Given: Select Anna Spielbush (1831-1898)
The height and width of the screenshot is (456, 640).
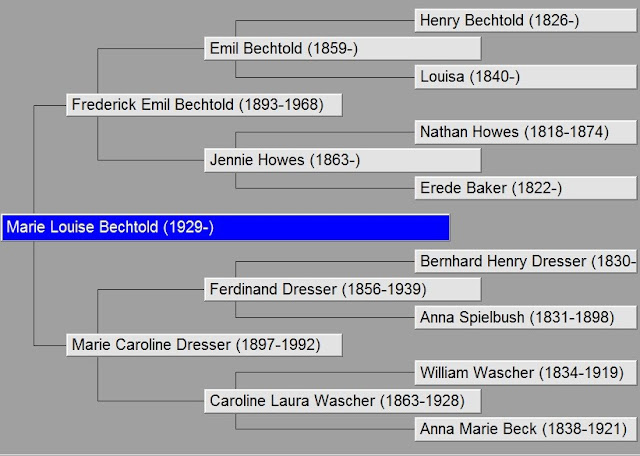Looking at the screenshot, I should [x=525, y=318].
